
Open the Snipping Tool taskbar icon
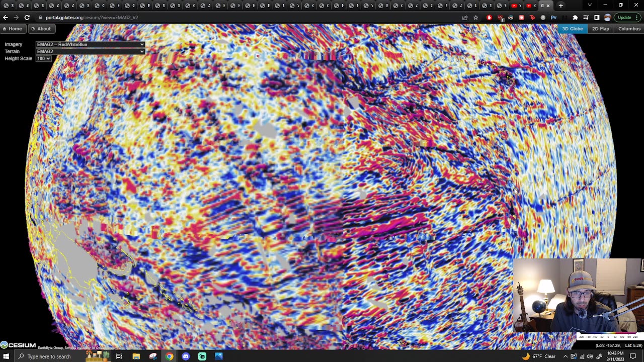pos(152,356)
